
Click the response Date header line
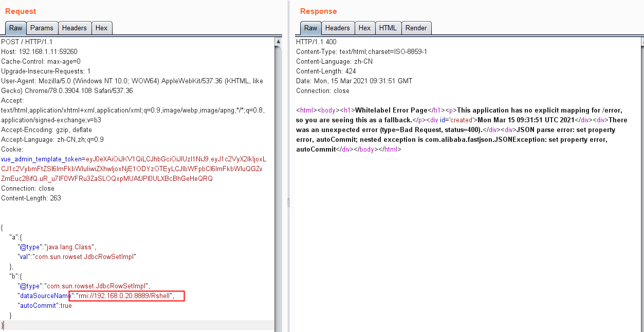point(354,81)
